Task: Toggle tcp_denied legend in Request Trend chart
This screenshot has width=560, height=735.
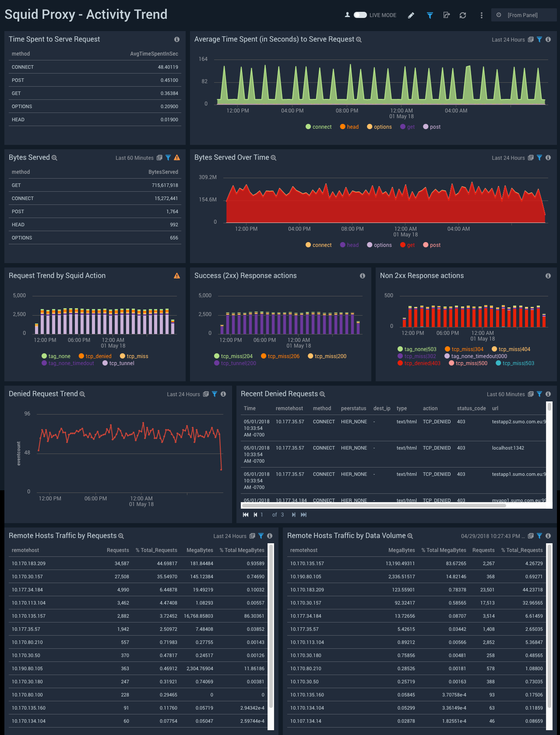Action: 95,356
